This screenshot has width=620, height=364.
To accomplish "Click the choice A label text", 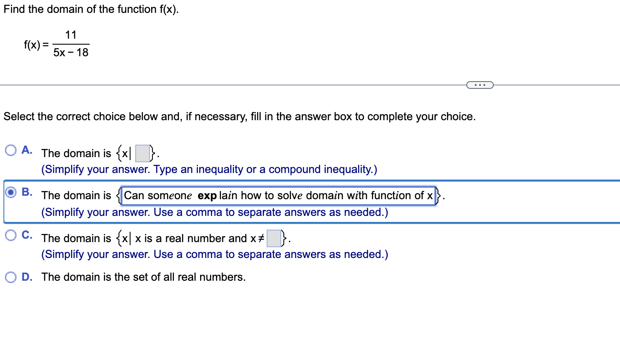I will coord(26,150).
